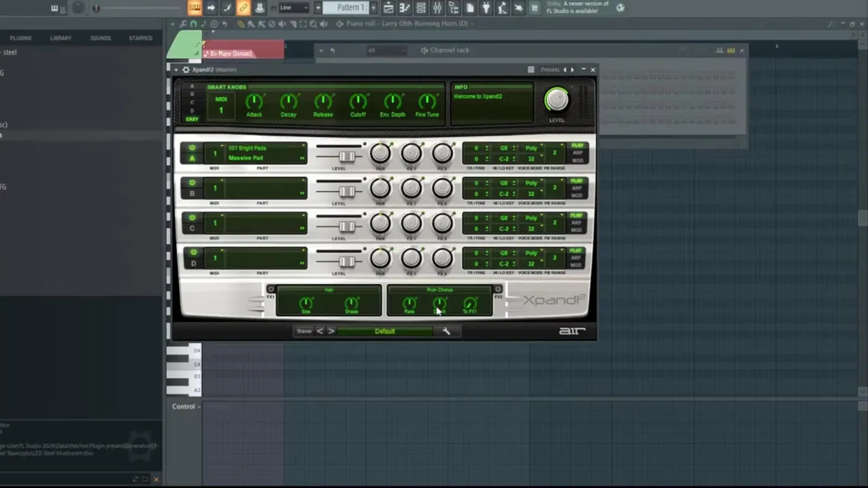Select smart knobs part A tab
This screenshot has height=488, width=868.
pyautogui.click(x=192, y=86)
